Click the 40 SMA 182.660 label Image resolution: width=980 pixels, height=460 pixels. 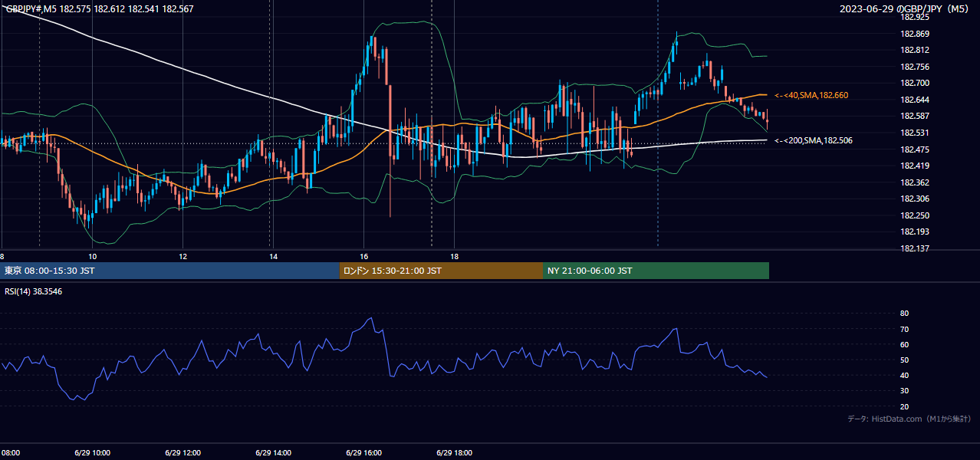click(811, 95)
